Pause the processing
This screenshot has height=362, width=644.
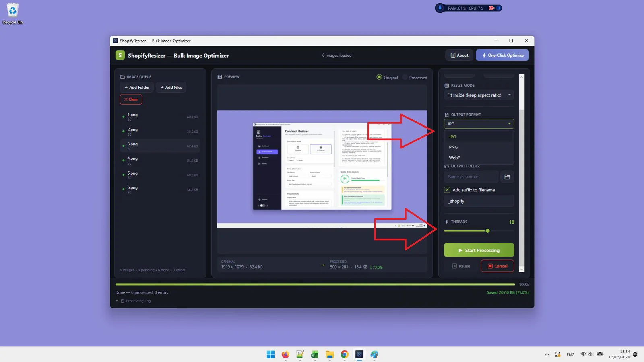pyautogui.click(x=461, y=266)
